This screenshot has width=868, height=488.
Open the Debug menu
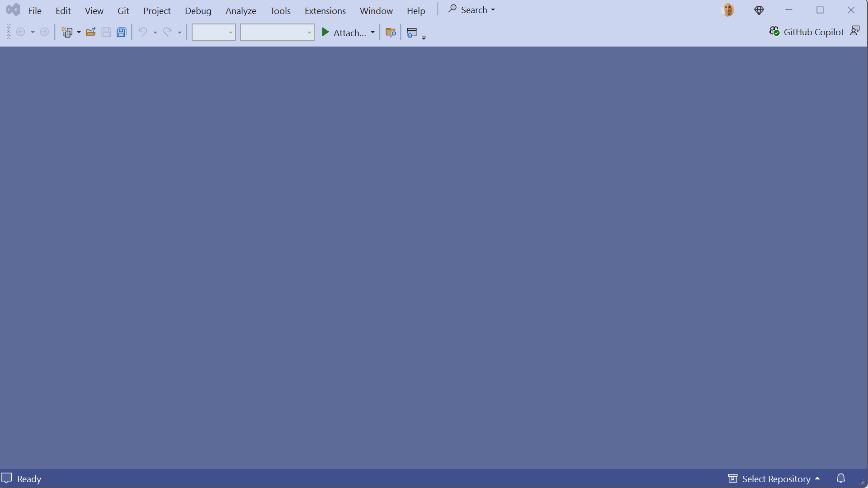point(198,11)
